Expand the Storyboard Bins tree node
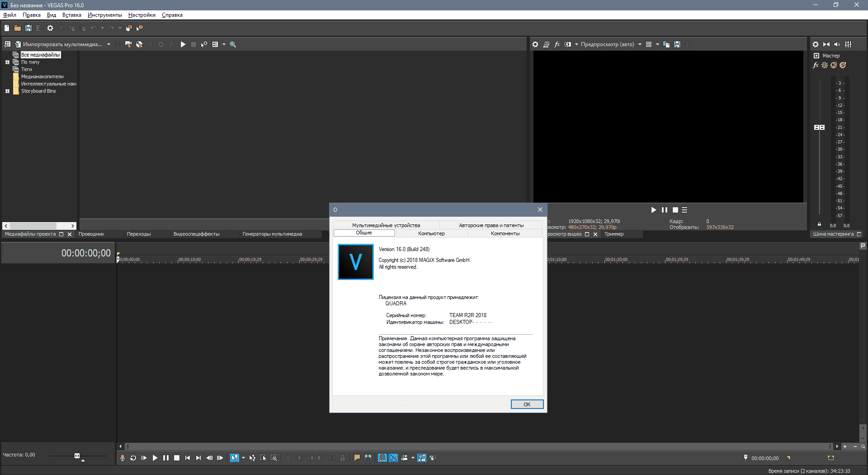 click(x=7, y=91)
